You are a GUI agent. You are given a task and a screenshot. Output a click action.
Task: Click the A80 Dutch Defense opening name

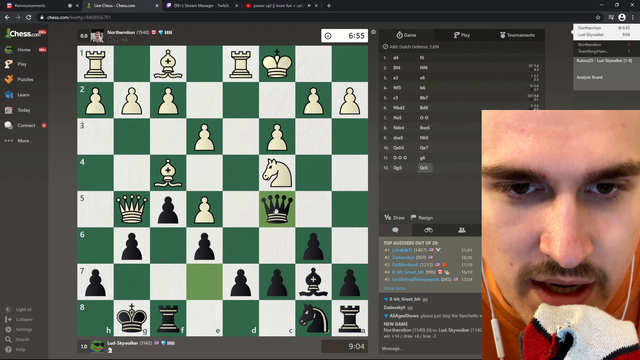pyautogui.click(x=414, y=47)
